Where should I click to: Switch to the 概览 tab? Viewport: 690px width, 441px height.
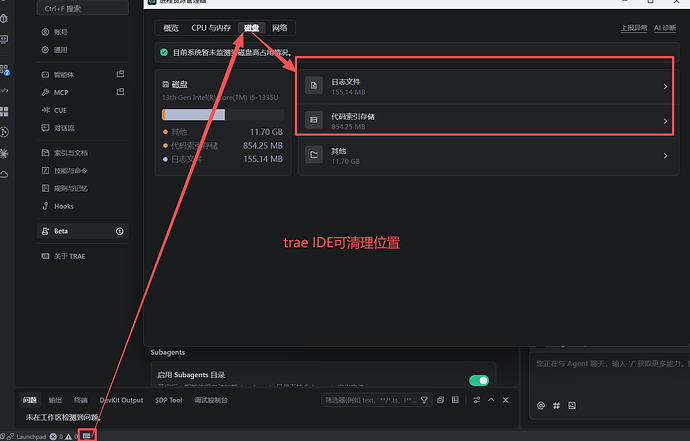[x=171, y=28]
